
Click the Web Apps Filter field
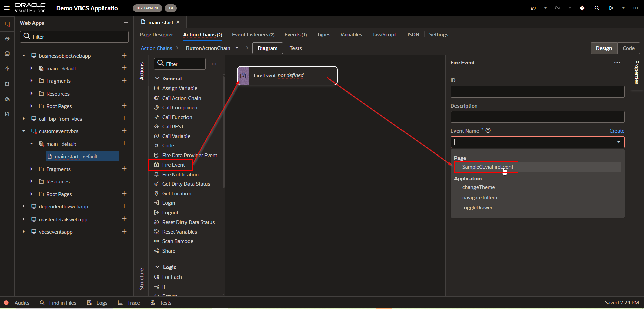[74, 37]
